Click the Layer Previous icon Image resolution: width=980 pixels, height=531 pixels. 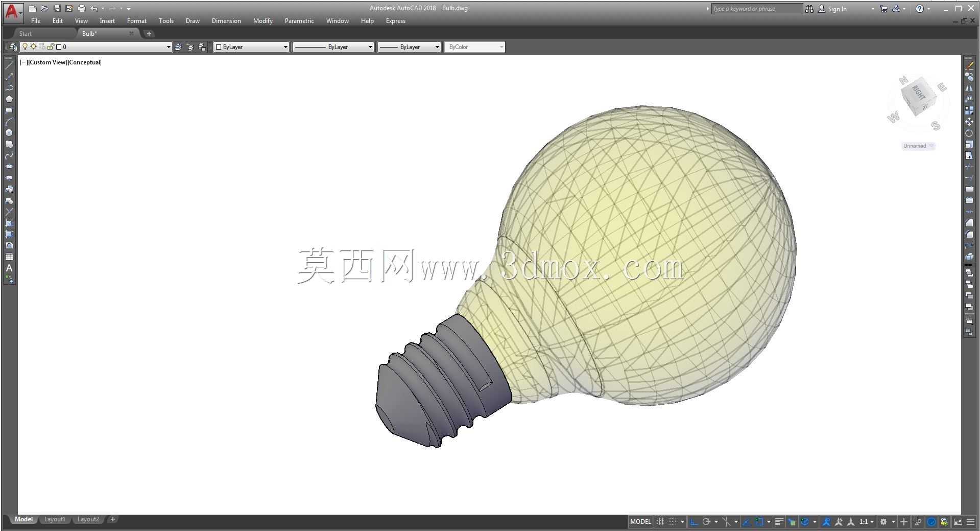(x=190, y=47)
